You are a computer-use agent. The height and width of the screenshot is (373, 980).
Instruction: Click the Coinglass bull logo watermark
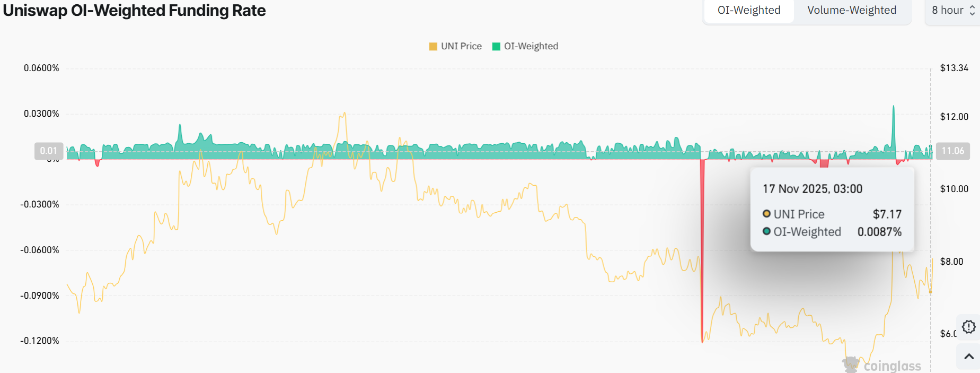[851, 365]
